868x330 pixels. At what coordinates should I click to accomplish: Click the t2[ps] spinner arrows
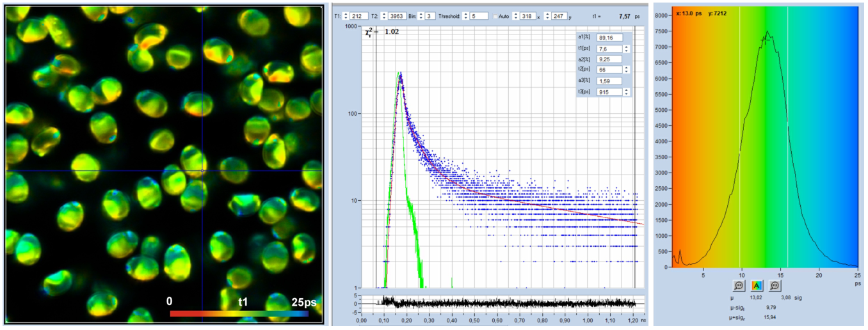[627, 70]
